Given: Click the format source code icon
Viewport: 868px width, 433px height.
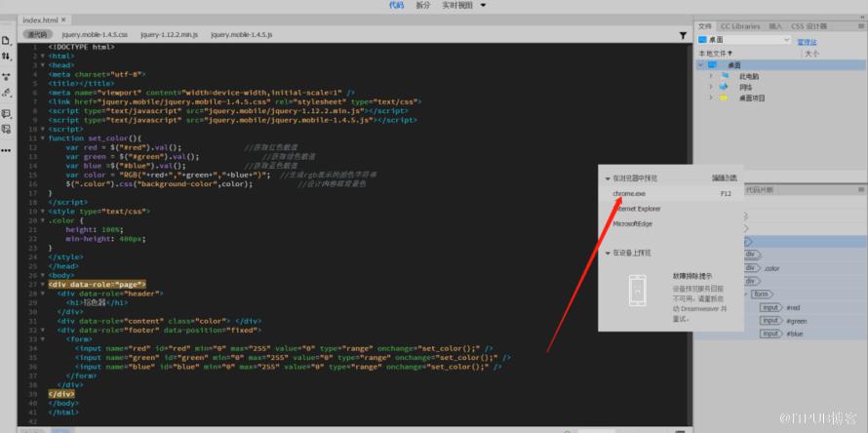Looking at the screenshot, I should (7, 93).
